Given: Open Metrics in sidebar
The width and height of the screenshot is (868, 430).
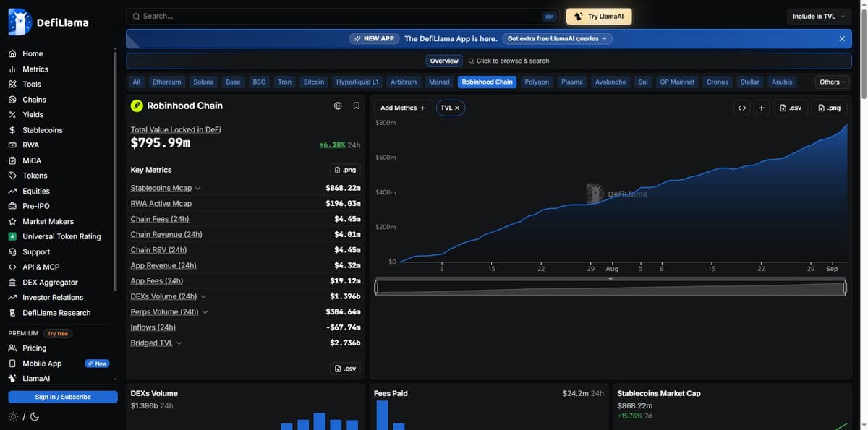Looking at the screenshot, I should click(35, 69).
